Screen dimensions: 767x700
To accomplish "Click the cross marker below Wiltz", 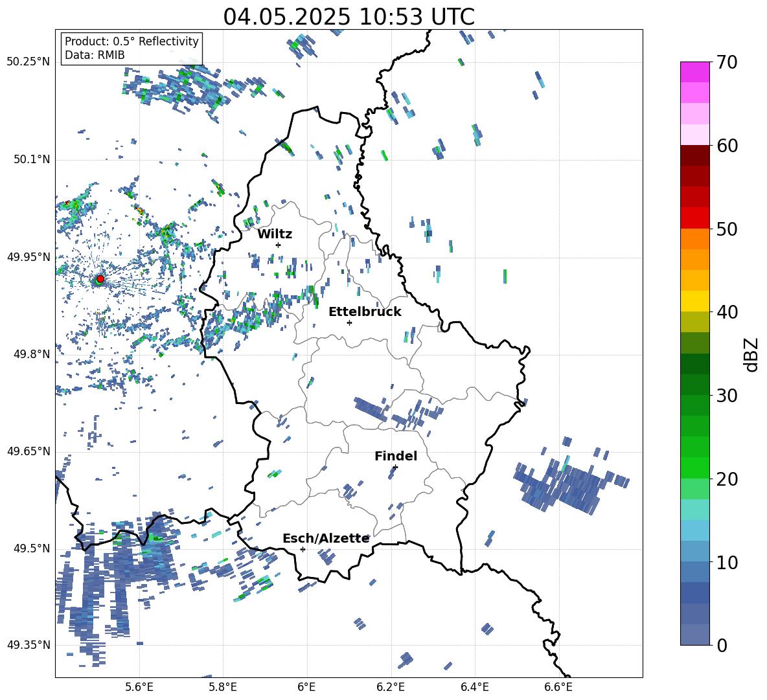I will click(279, 245).
